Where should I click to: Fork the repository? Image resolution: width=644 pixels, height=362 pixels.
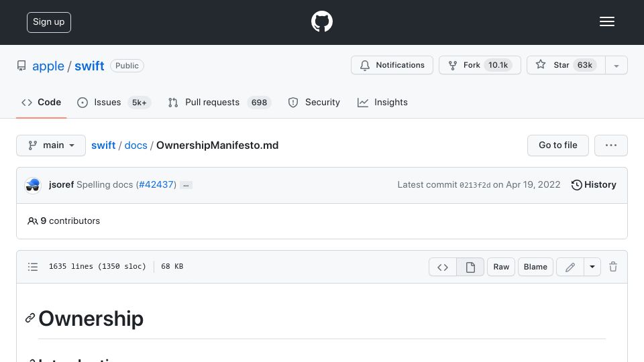coord(480,65)
